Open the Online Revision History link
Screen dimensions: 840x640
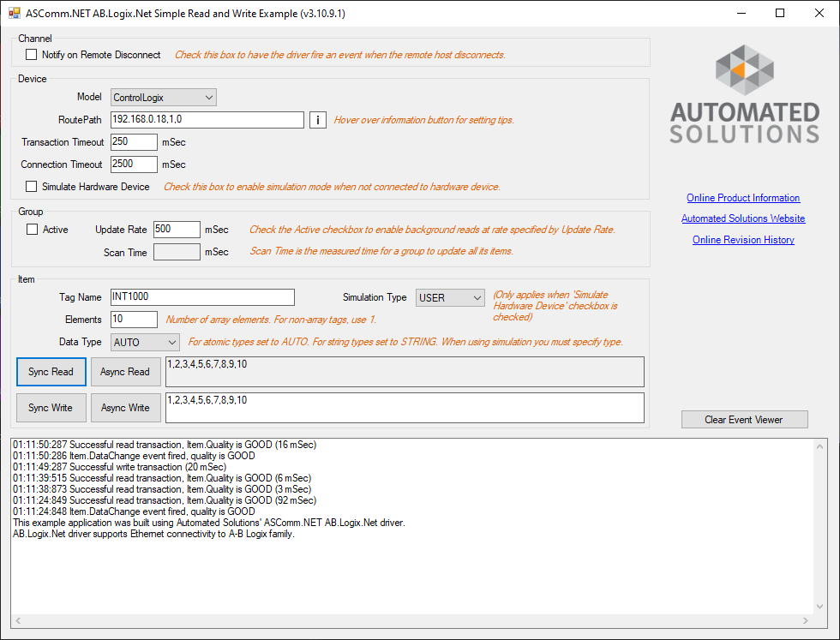pos(742,239)
